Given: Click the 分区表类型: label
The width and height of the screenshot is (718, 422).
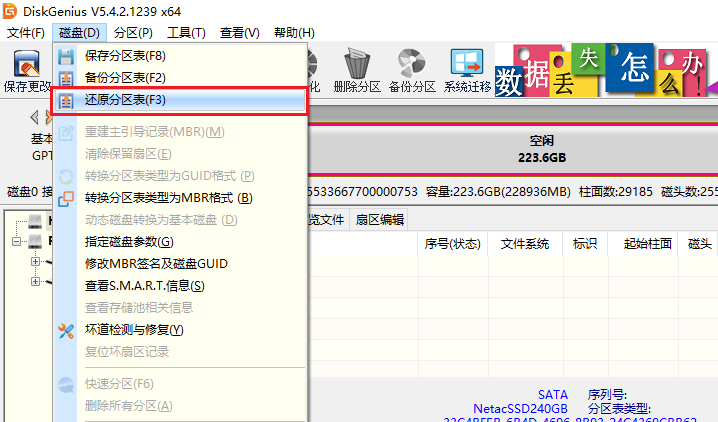Looking at the screenshot, I should (619, 409).
